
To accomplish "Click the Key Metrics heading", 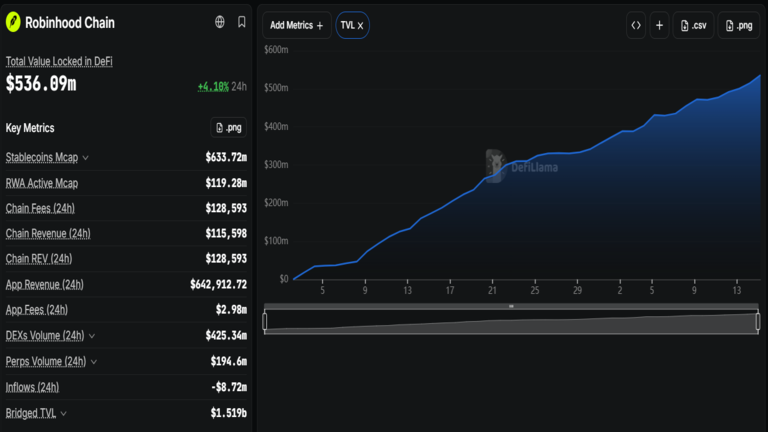I will 30,128.
